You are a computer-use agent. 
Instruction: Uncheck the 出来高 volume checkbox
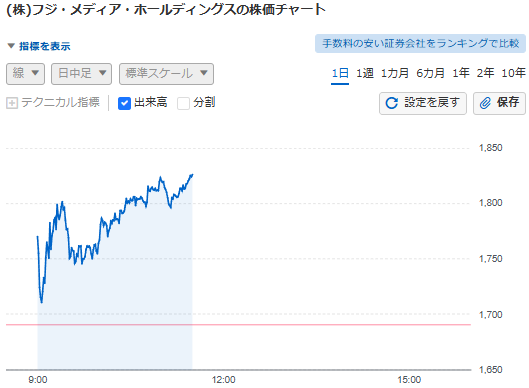tap(124, 103)
